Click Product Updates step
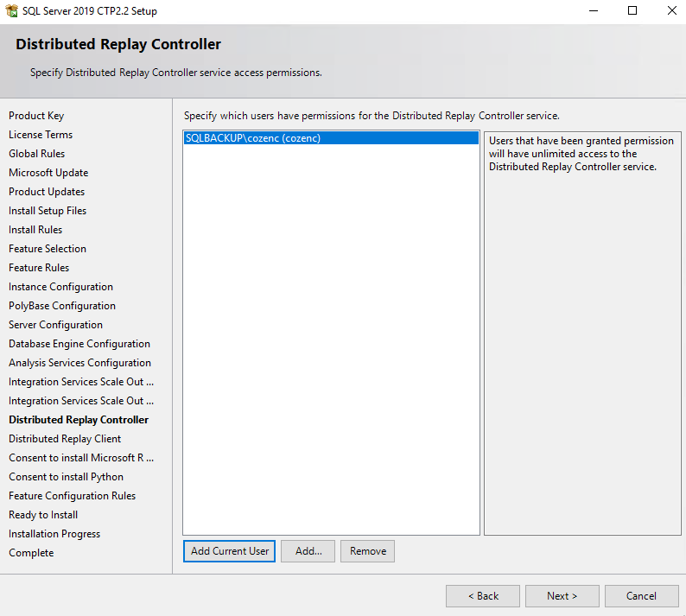Image resolution: width=686 pixels, height=616 pixels. (x=47, y=192)
